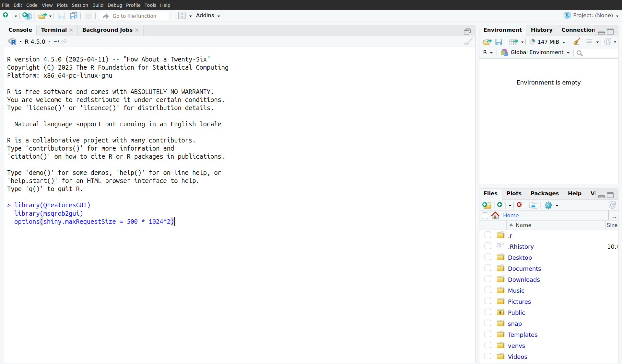Tick the Downloads folder checkbox
Viewport: 622px width, 364px height.
pos(488,279)
